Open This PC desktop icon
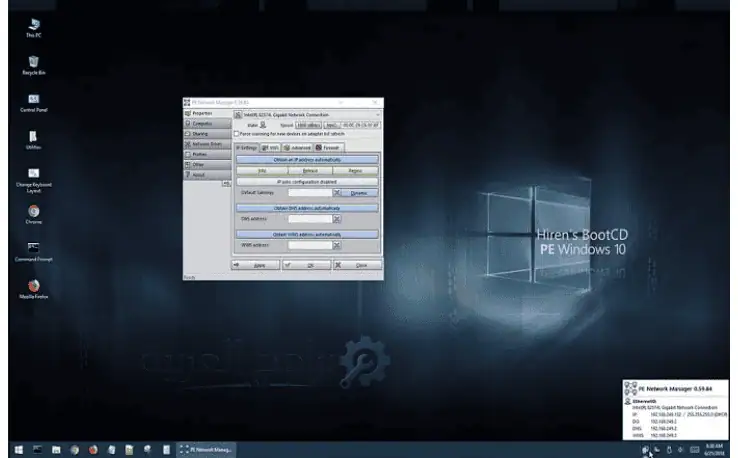Viewport: 738px width, 458px height. (x=33, y=28)
